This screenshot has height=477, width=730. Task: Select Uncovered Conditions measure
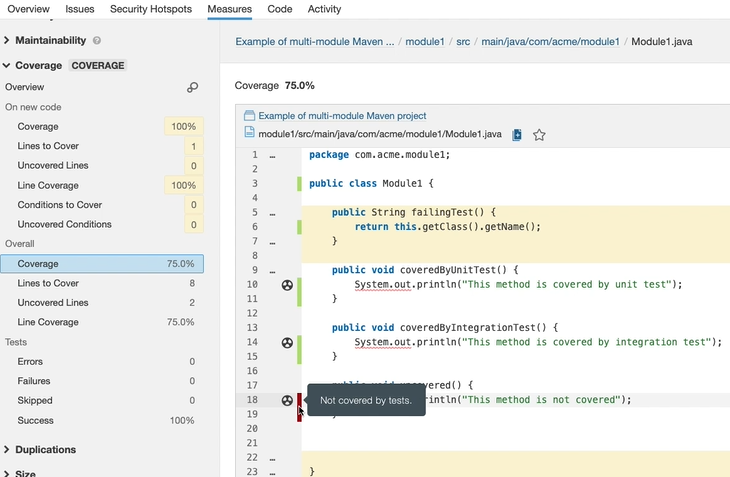pos(102,224)
